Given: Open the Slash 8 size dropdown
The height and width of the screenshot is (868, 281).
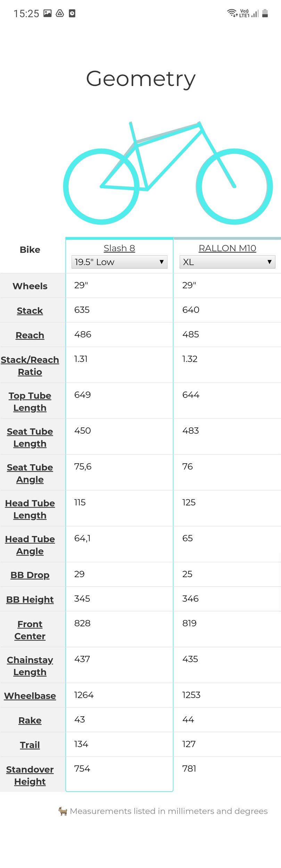Looking at the screenshot, I should pos(119,262).
